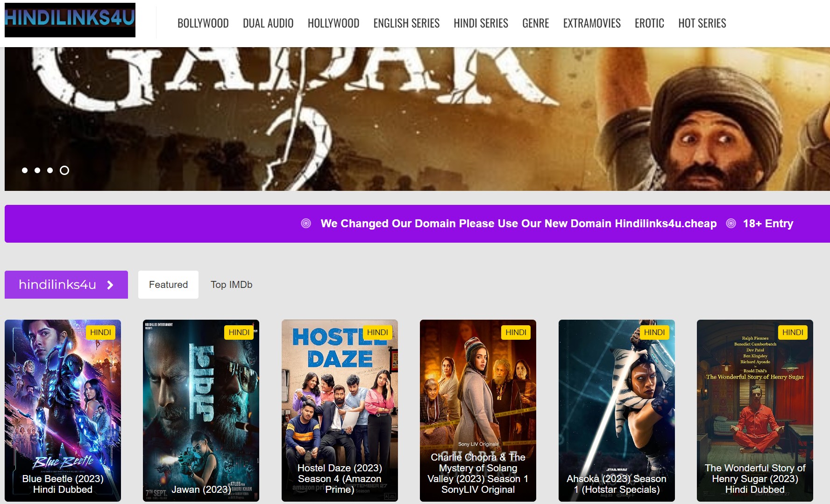The image size is (830, 504).
Task: Click HINDI badge on Blue Beetle card
Action: coord(100,332)
